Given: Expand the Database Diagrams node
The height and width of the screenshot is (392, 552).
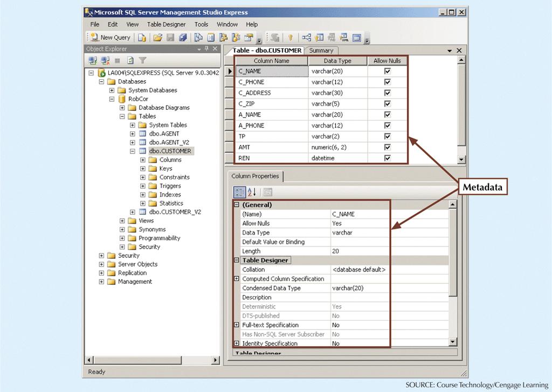Looking at the screenshot, I should pos(122,108).
